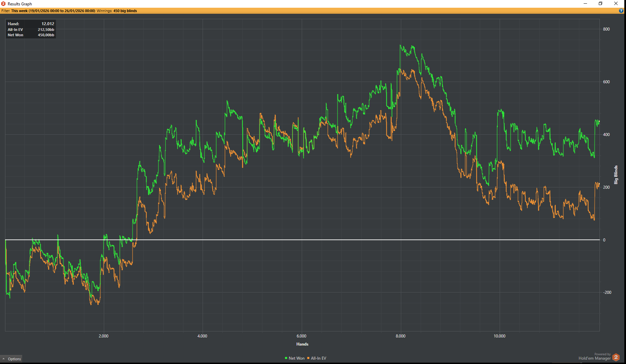Click the 'Winnings: 450 big blinds' text
Screen dimensions: 626x364
[x=117, y=11]
